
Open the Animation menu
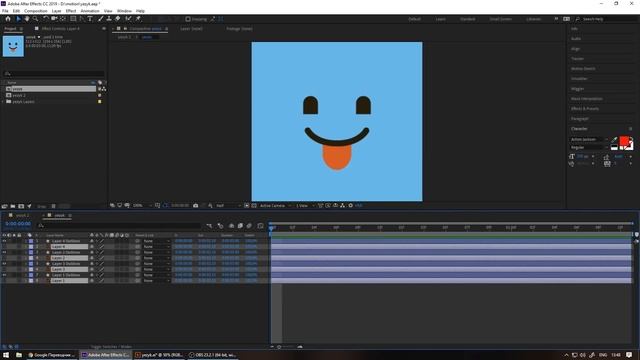coord(90,11)
